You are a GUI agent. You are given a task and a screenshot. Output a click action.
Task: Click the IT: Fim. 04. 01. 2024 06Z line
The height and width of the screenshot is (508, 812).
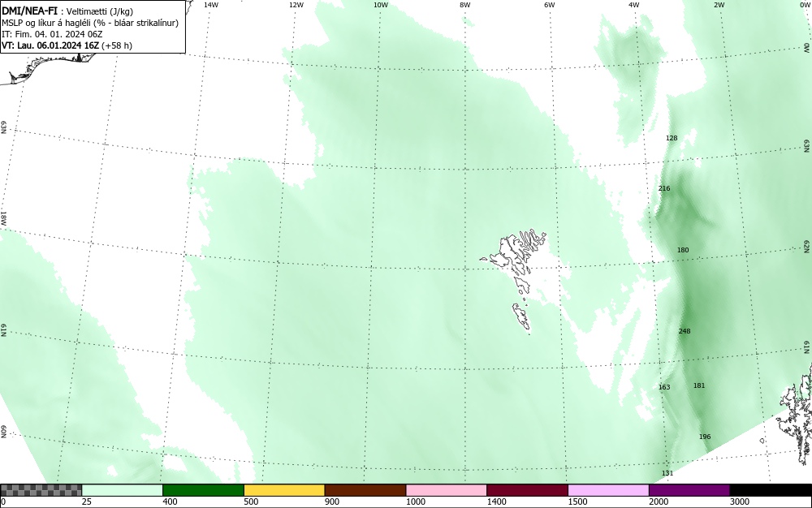(52, 34)
